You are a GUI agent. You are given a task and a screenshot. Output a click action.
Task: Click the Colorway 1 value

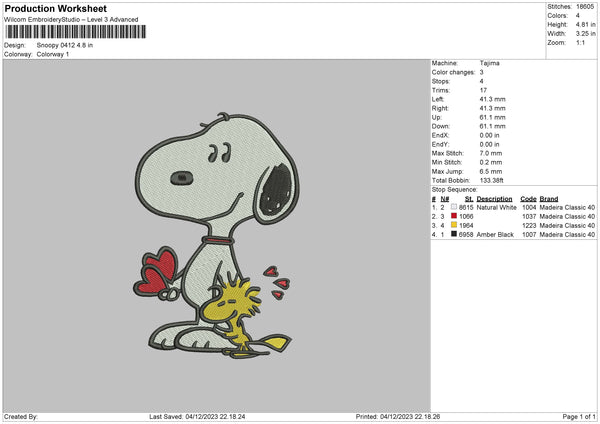53,53
